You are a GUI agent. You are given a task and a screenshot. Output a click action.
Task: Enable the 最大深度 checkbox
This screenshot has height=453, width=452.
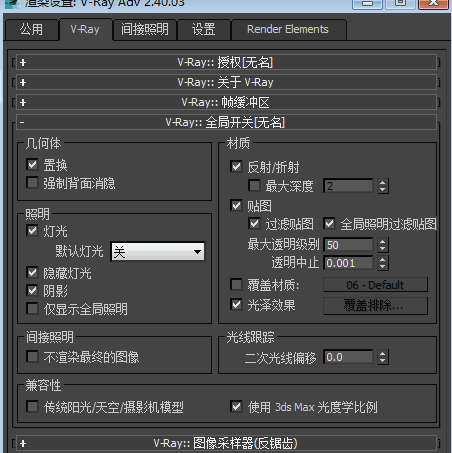point(254,185)
